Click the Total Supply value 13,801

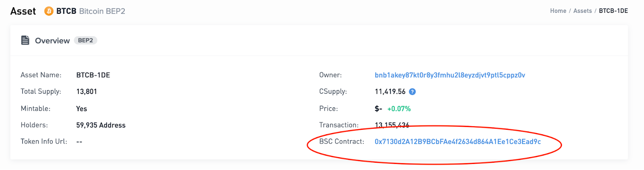coord(87,92)
